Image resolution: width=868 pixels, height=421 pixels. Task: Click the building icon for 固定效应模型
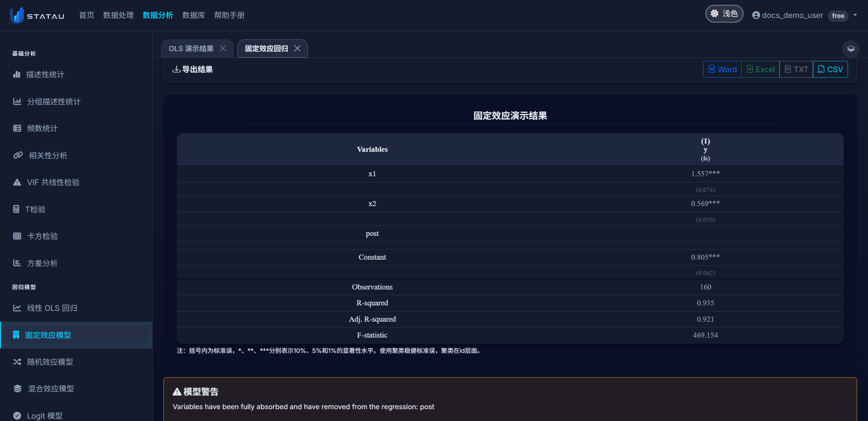[x=16, y=335]
